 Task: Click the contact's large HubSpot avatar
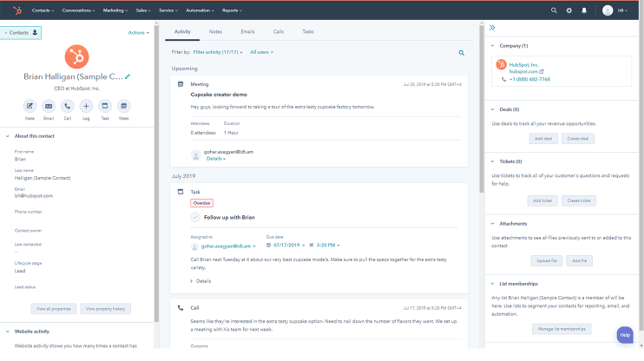pyautogui.click(x=76, y=56)
